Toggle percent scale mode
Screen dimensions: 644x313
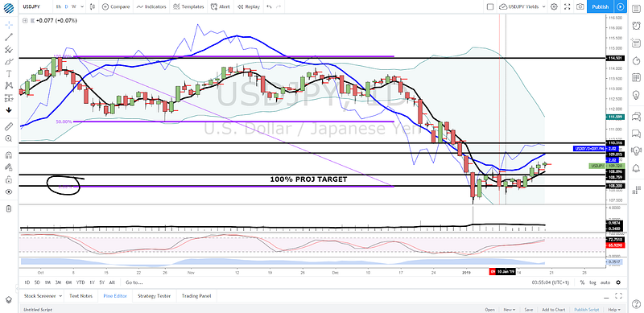[582, 282]
